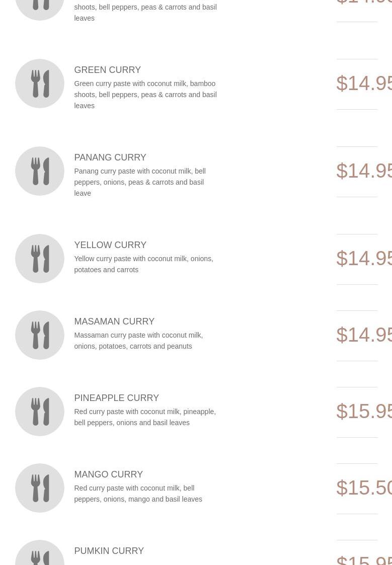392x565 pixels.
Task: Click the Green Curry fork-knife icon
Action: tap(40, 84)
